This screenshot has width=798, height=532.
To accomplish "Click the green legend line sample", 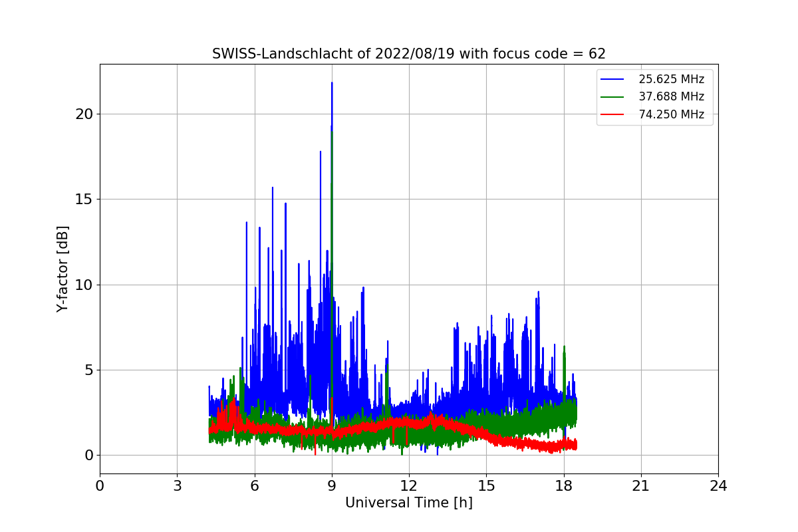I will pos(612,96).
